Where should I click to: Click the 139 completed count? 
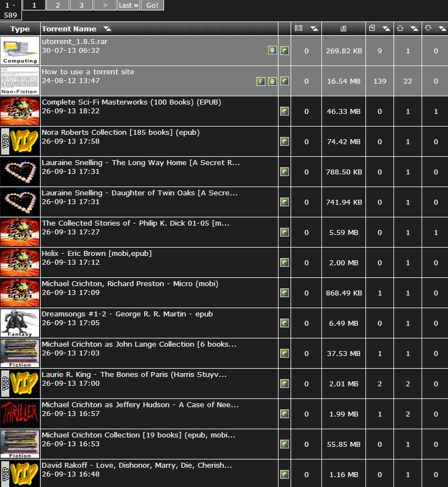[x=380, y=81]
